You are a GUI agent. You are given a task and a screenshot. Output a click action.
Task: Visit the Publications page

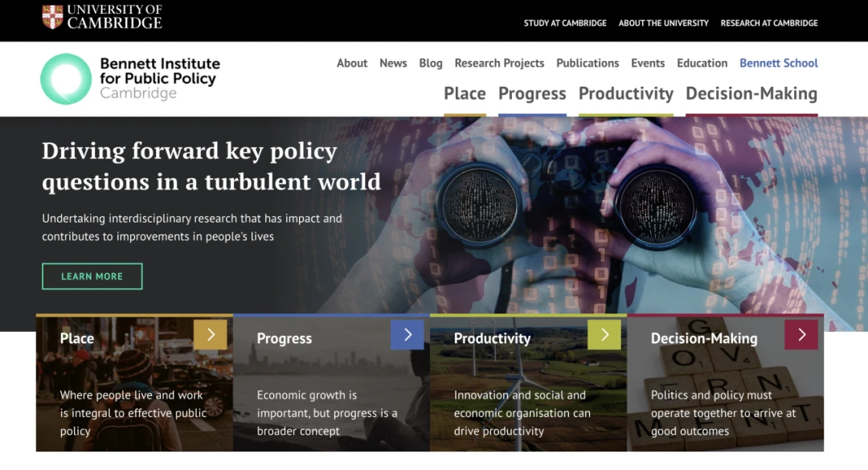tap(588, 63)
